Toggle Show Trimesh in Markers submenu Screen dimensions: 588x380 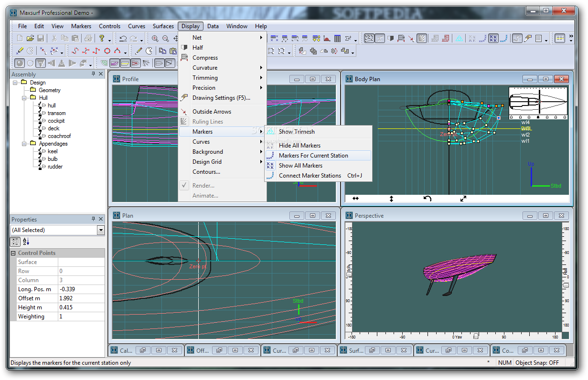tap(318, 131)
